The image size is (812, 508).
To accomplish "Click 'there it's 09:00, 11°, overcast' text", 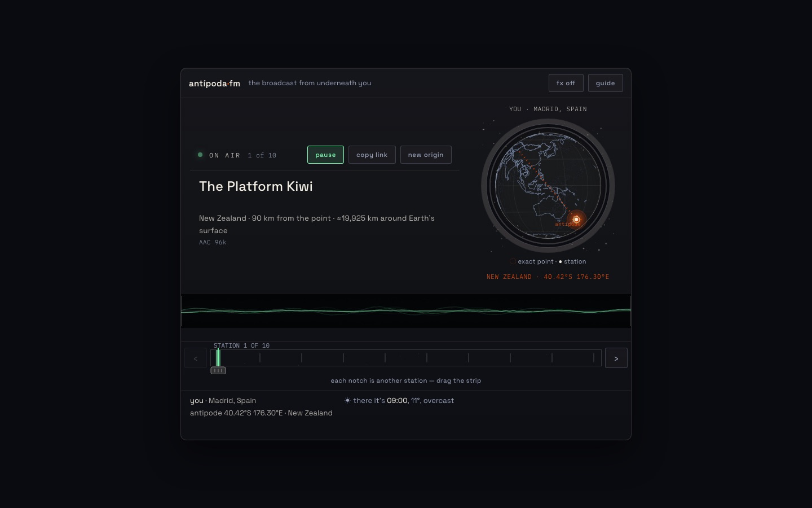I will coord(404,400).
